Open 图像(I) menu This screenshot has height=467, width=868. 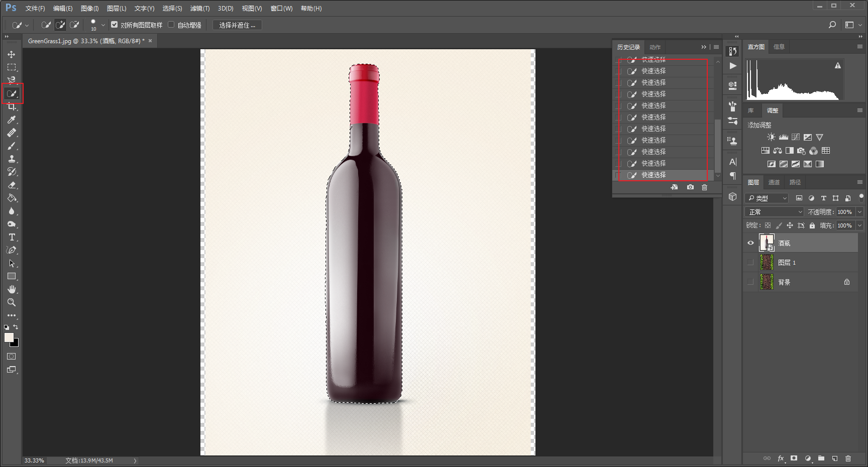coord(90,9)
